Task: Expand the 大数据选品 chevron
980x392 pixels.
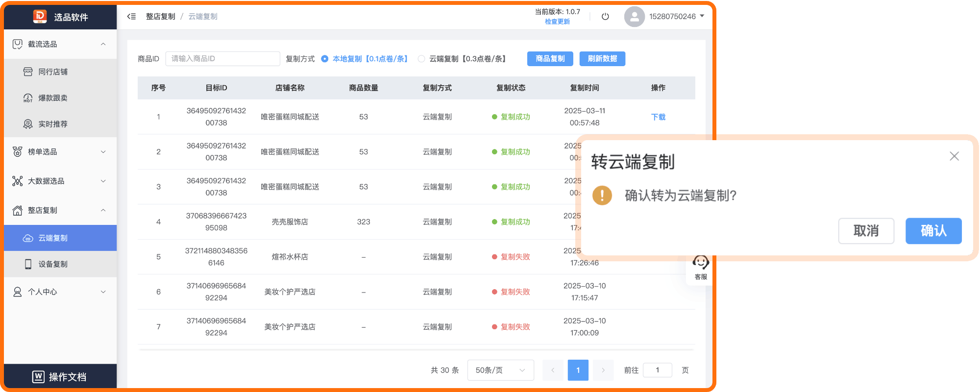Action: tap(103, 181)
